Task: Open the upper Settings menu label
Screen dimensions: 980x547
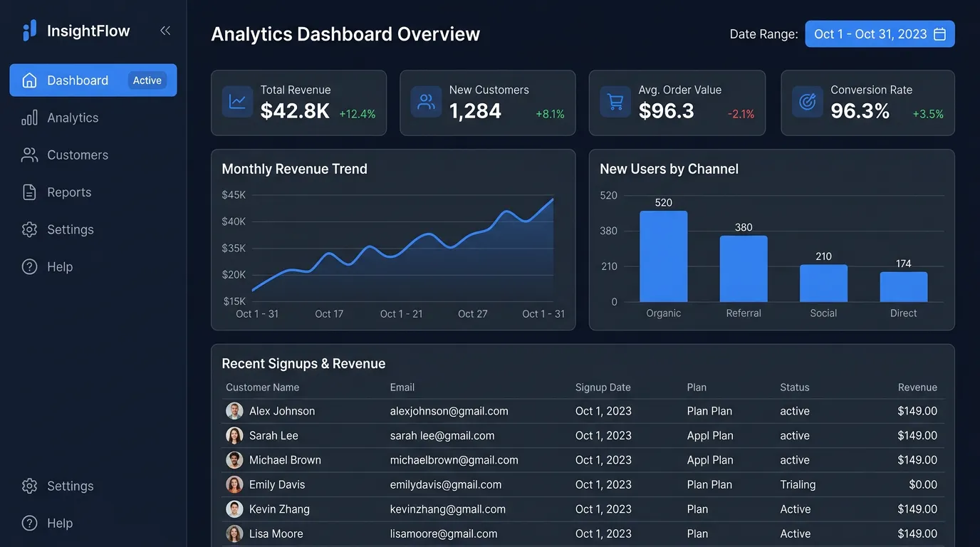Action: 71,229
